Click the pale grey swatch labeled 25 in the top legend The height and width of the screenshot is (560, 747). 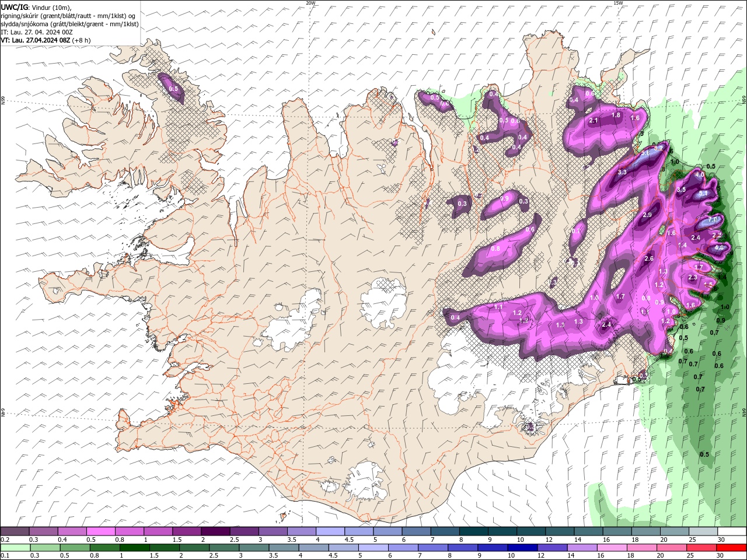pyautogui.click(x=703, y=531)
